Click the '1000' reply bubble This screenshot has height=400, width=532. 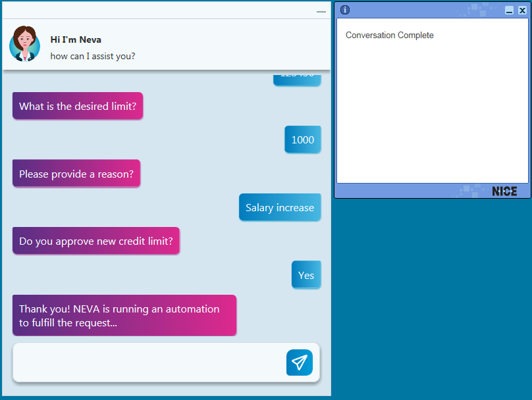[x=303, y=139]
